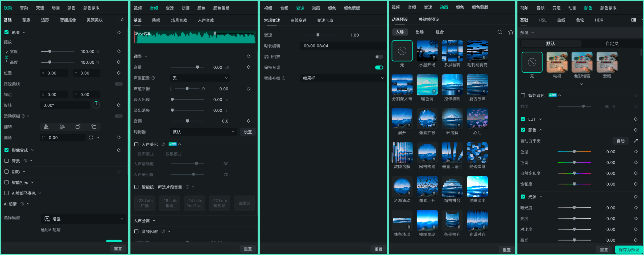
Task: Enable the 阴影 checkbox
Action: (7, 172)
